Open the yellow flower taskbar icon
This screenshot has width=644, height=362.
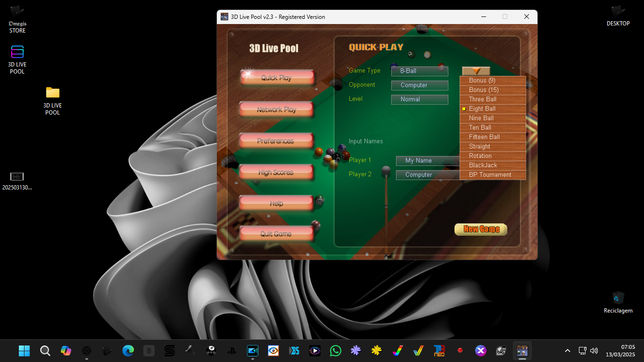click(377, 351)
